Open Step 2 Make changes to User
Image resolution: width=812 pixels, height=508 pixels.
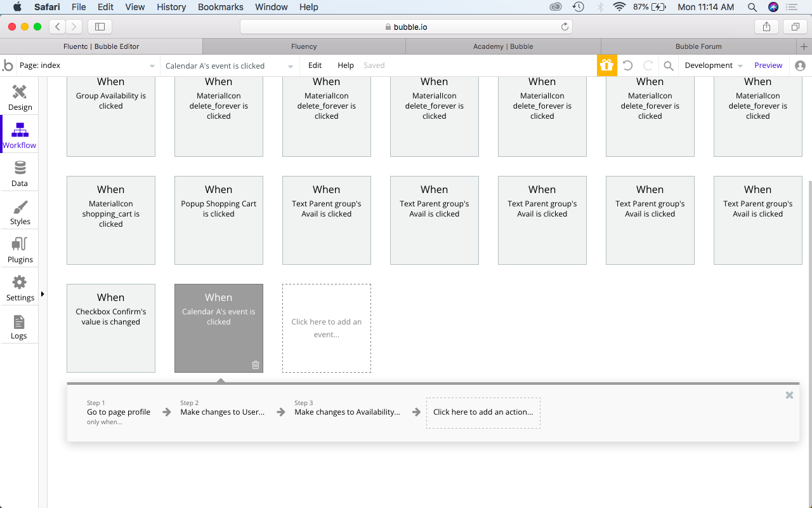click(223, 408)
